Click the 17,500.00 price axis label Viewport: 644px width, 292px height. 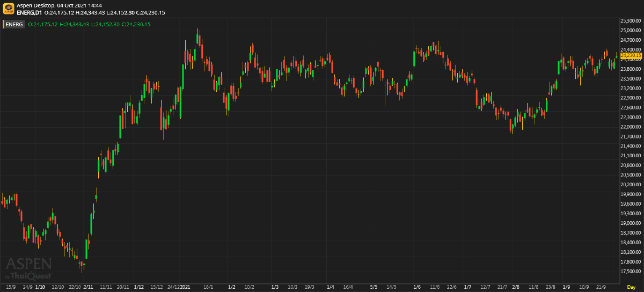pyautogui.click(x=631, y=272)
